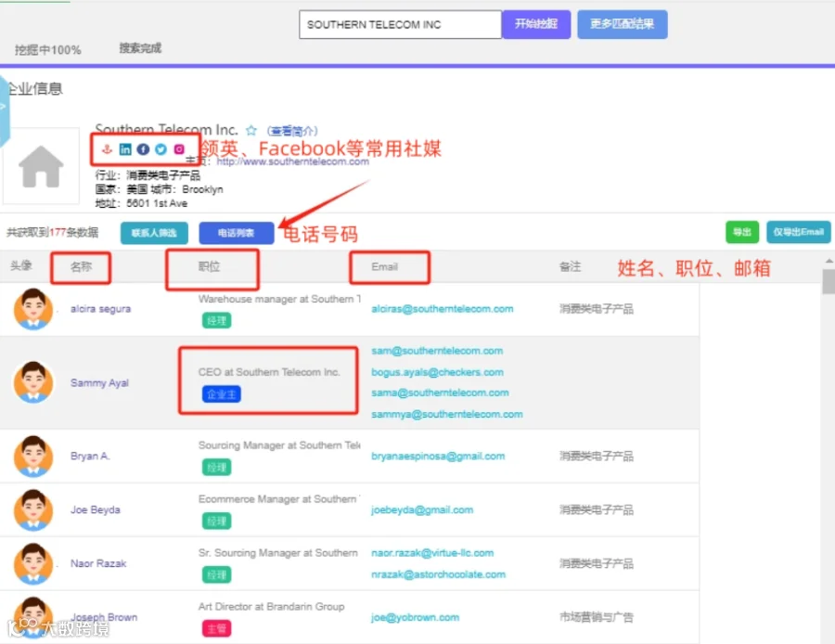The height and width of the screenshot is (644, 835).
Task: Click the red anchor icon beside LinkedIn
Action: tap(107, 149)
